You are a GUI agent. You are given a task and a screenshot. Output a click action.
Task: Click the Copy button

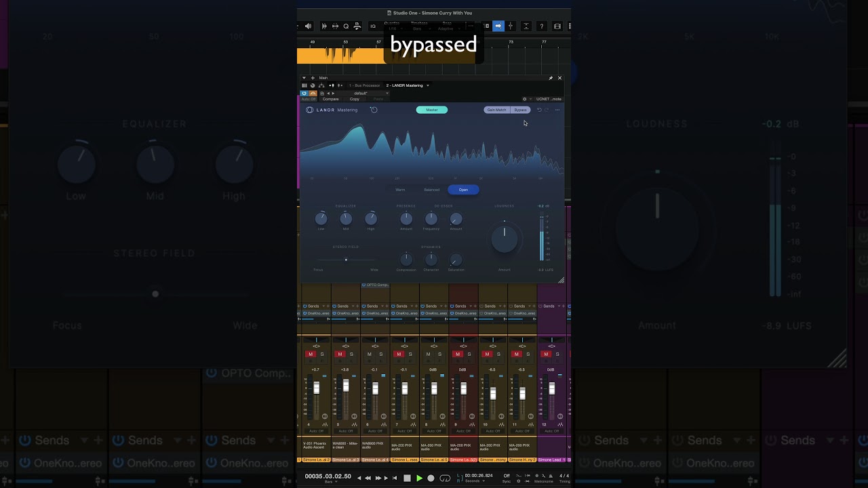pos(355,99)
